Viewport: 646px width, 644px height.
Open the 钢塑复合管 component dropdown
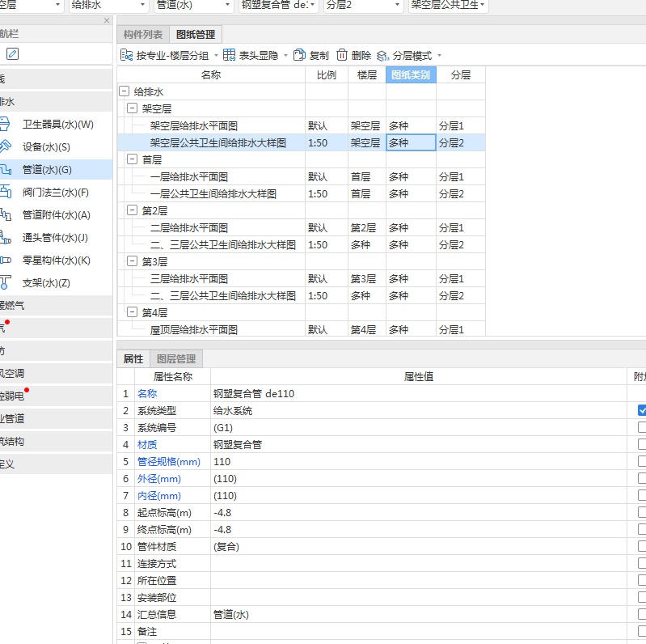coord(278,5)
